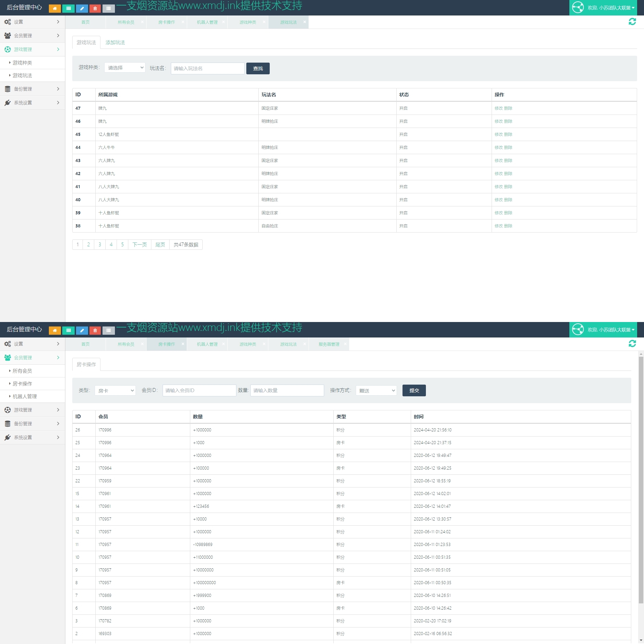Jump to 尾页 in pagination
This screenshot has height=644, width=644.
pyautogui.click(x=160, y=245)
